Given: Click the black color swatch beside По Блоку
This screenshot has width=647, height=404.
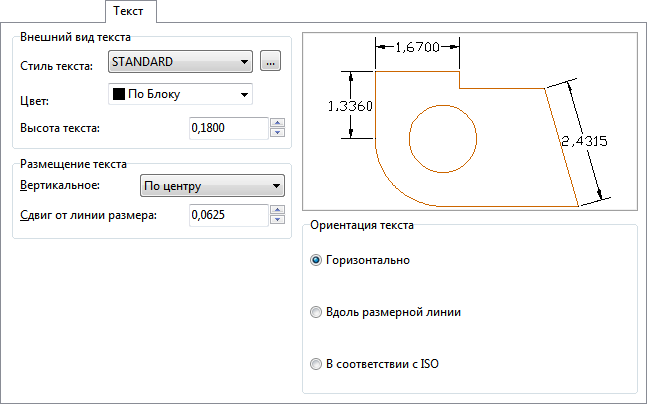Looking at the screenshot, I should [x=119, y=95].
